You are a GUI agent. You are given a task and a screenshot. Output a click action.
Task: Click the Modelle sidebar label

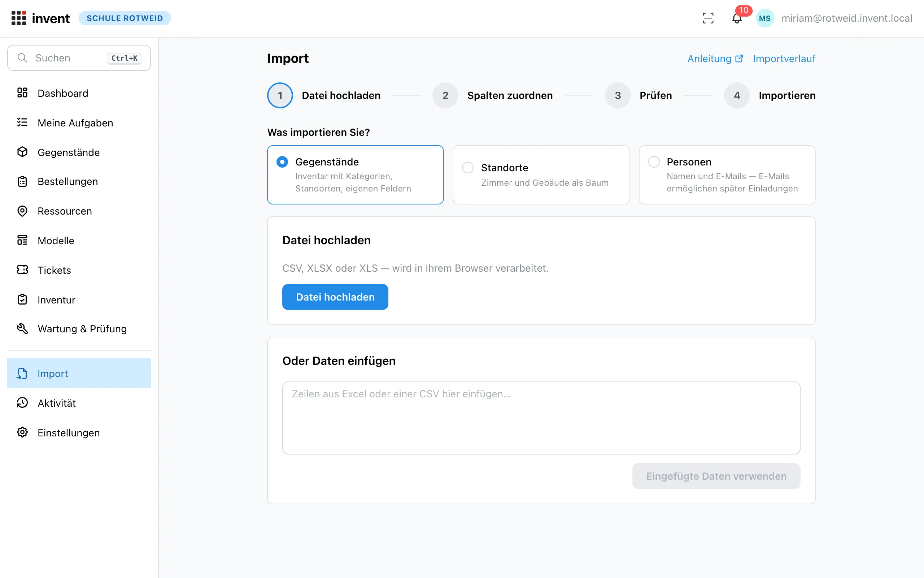tap(56, 241)
